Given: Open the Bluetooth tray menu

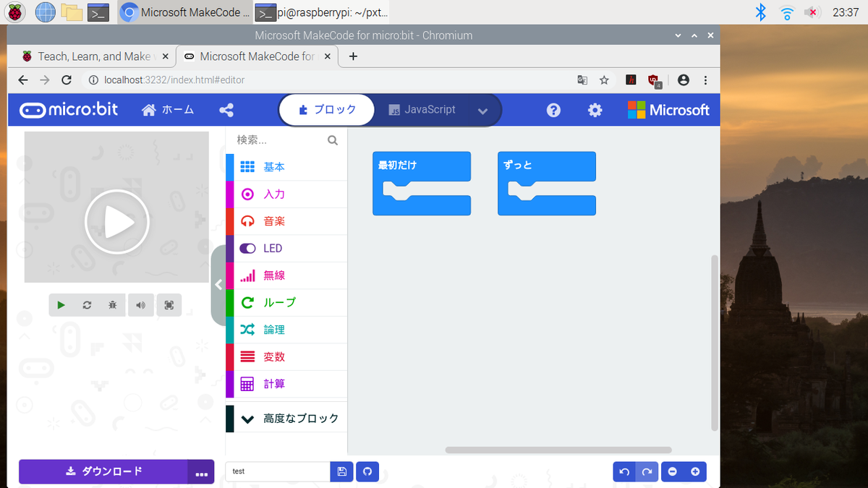Looking at the screenshot, I should pos(761,12).
